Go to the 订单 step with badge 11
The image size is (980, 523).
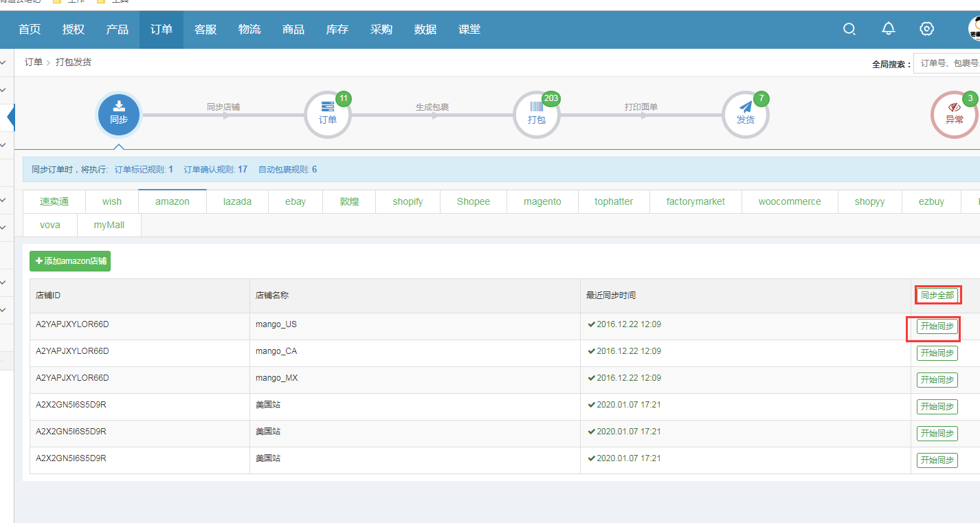point(328,114)
